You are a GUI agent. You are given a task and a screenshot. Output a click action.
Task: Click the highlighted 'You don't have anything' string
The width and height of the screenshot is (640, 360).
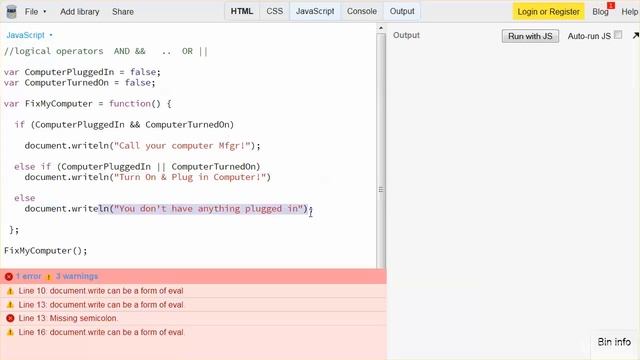(x=209, y=209)
